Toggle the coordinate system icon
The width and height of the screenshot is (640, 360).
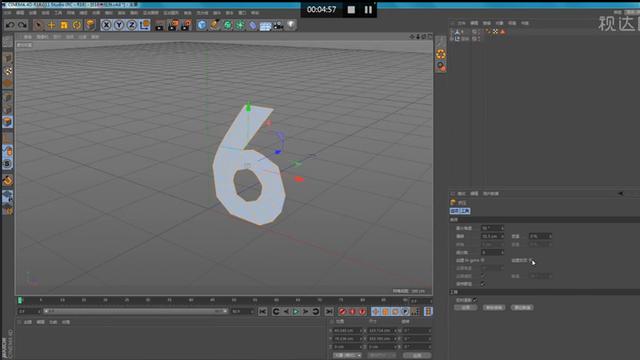coord(144,25)
